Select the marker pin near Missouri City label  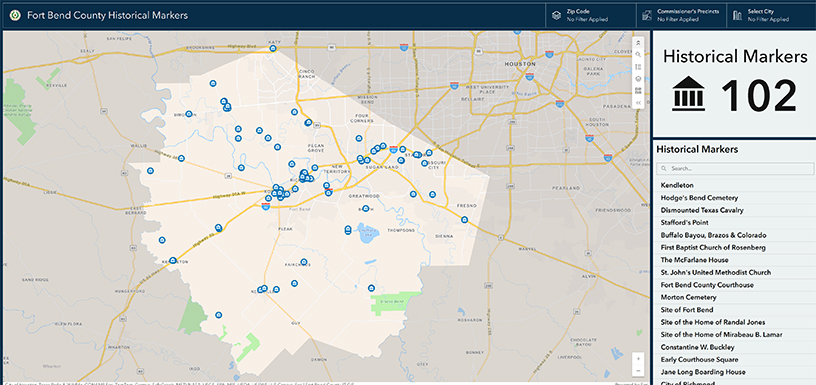[x=425, y=163]
